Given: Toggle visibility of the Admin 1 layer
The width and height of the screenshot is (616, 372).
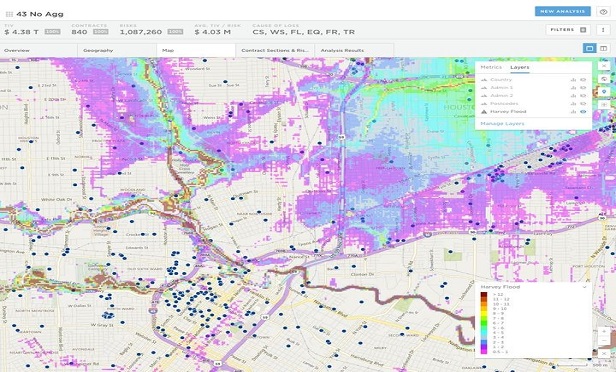Looking at the screenshot, I should tap(583, 88).
